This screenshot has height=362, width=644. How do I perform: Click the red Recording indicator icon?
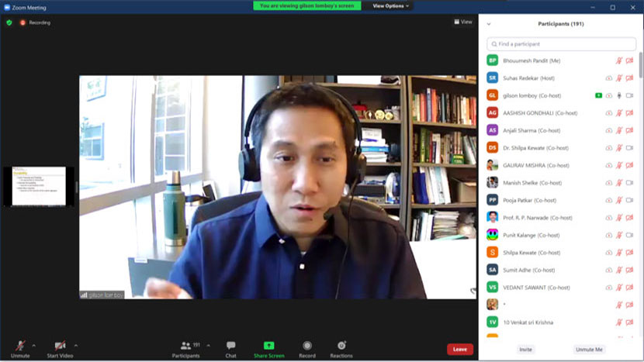(23, 22)
